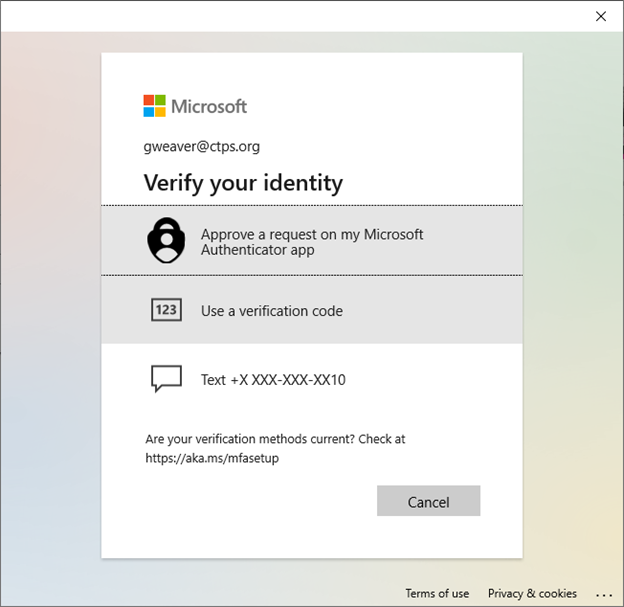This screenshot has height=607, width=624.
Task: Click the https://aka.ms/mfasetup text
Action: coord(212,458)
